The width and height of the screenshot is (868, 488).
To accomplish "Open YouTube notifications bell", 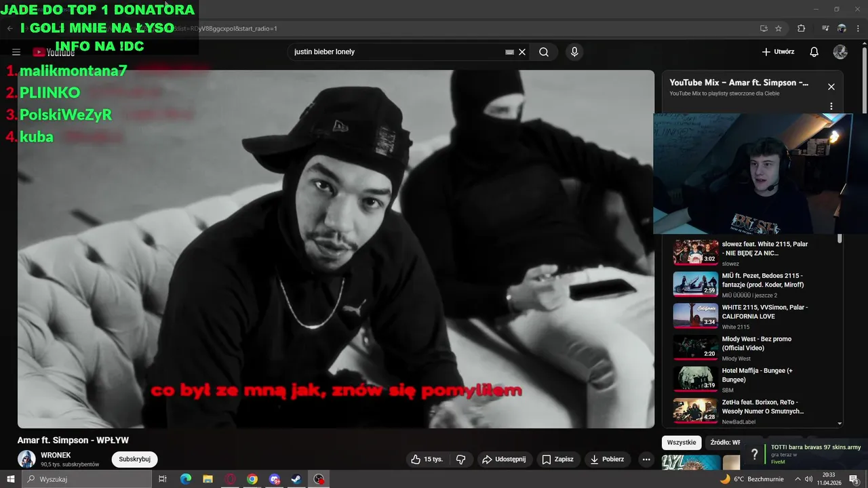I will pos(814,52).
